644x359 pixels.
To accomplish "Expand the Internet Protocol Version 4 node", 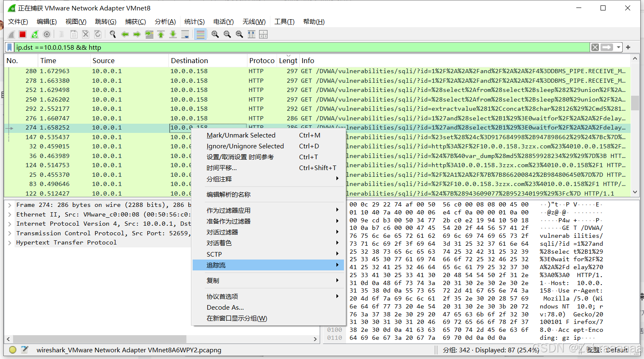I will point(9,224).
